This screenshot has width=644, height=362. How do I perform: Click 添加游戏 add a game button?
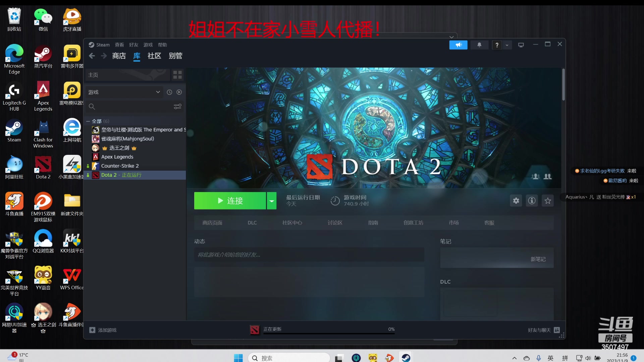click(103, 330)
